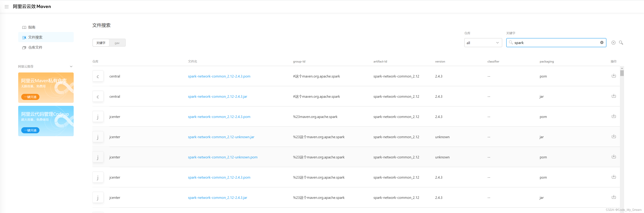Click 一键开通 on Maven私有仓库 banner
Image resolution: width=644 pixels, height=213 pixels.
pos(30,97)
